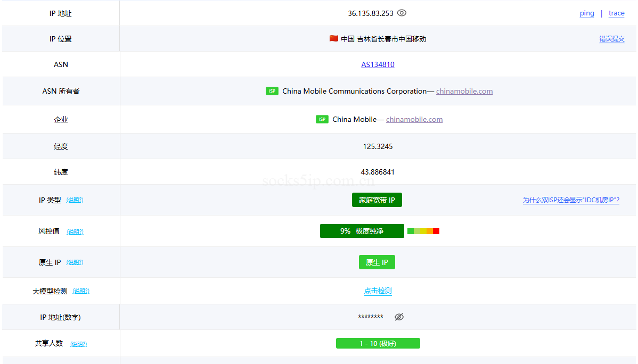The width and height of the screenshot is (638, 364).
Task: Click the ISP badge beside China Mobile Communications Corporation
Action: (272, 91)
